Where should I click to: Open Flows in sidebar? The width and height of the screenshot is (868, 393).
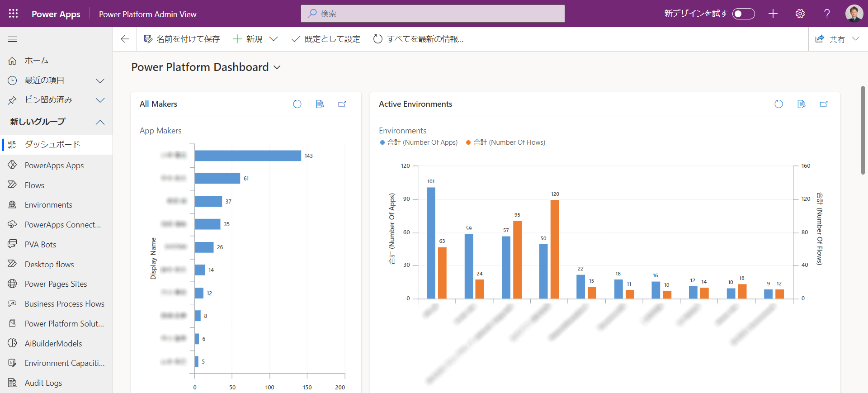pyautogui.click(x=56, y=185)
